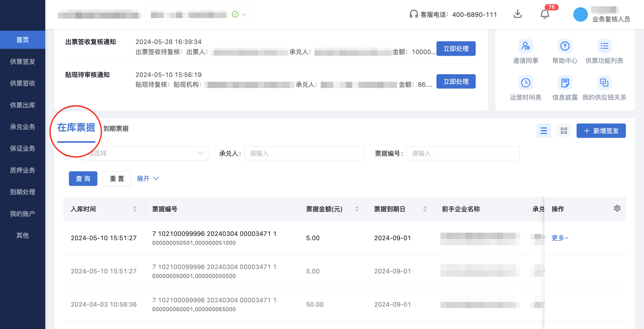Open the 帮助中心 help center icon
The width and height of the screenshot is (644, 329).
pyautogui.click(x=565, y=46)
